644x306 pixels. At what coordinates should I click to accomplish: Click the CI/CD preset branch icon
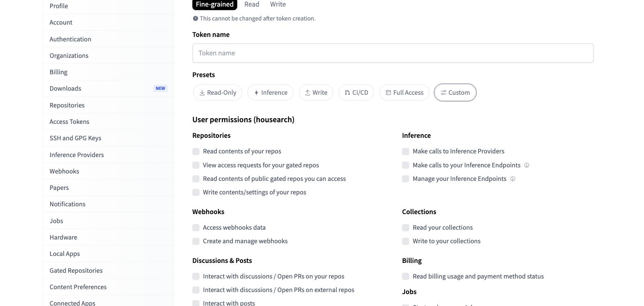point(347,93)
